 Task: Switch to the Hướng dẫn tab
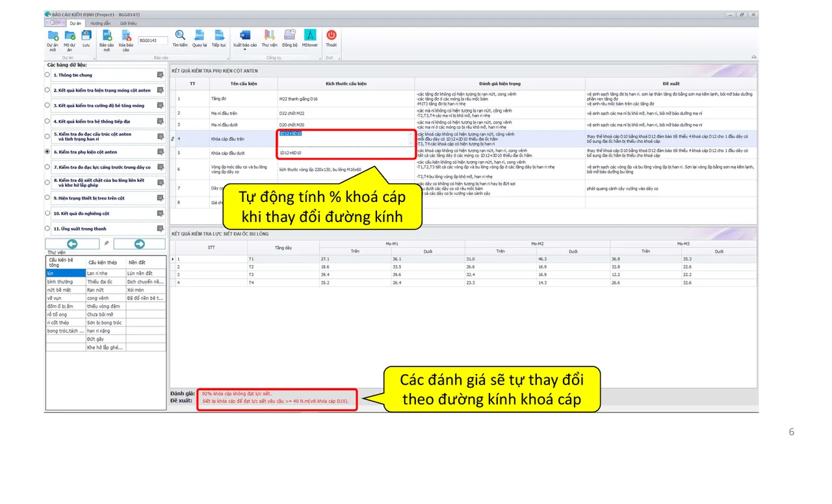pyautogui.click(x=100, y=23)
